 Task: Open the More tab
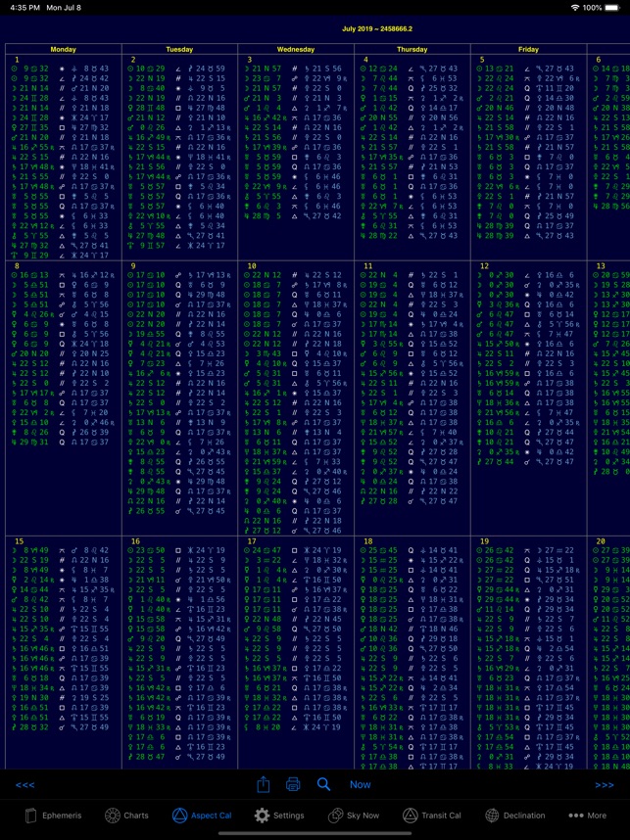[587, 816]
